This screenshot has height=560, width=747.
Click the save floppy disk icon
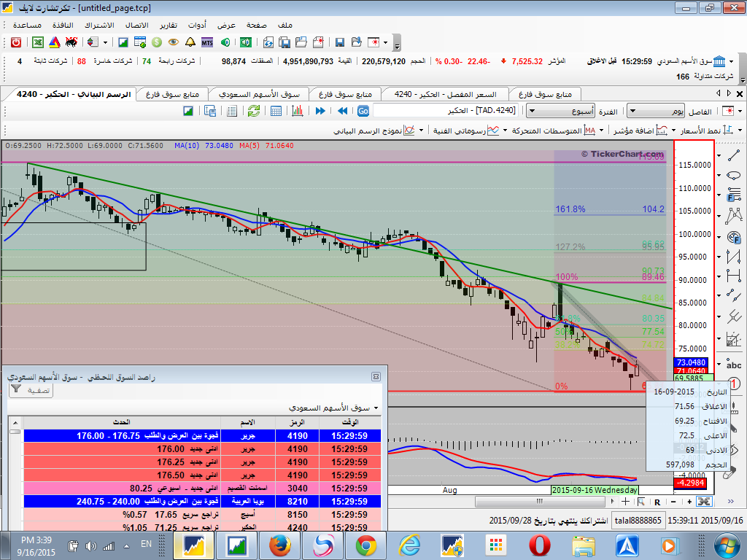pos(340,42)
